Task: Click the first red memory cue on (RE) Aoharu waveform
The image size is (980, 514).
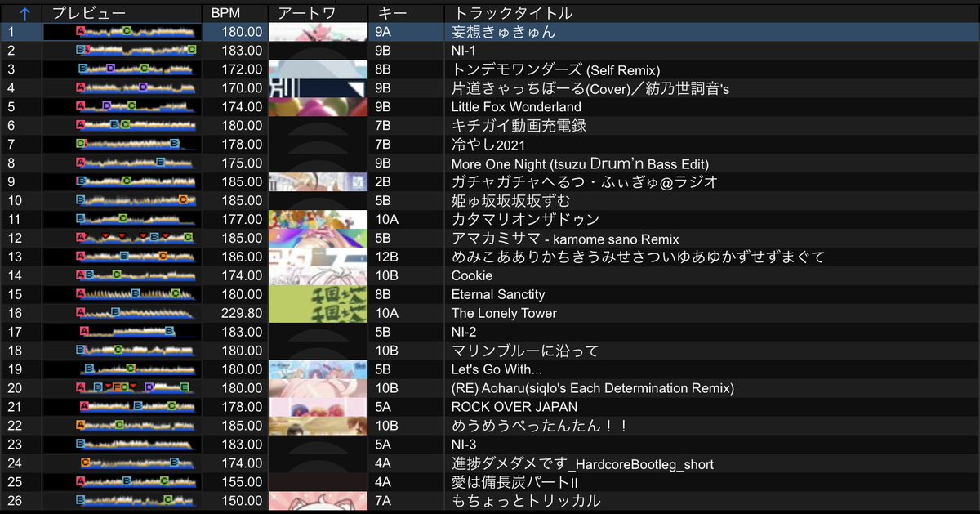Action: click(x=108, y=387)
